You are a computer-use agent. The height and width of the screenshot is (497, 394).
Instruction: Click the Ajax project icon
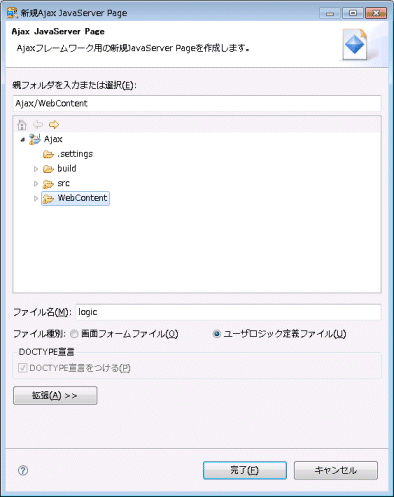[35, 139]
